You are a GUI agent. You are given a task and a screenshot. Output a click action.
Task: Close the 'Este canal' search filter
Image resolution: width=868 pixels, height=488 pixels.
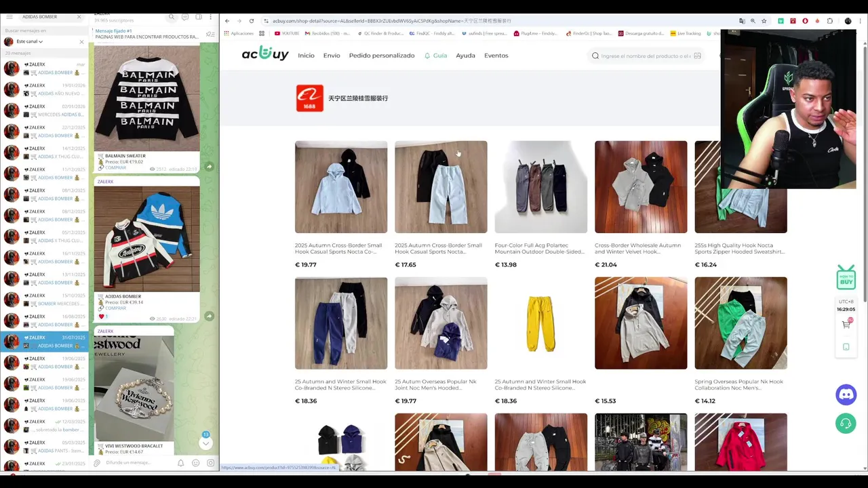click(81, 41)
